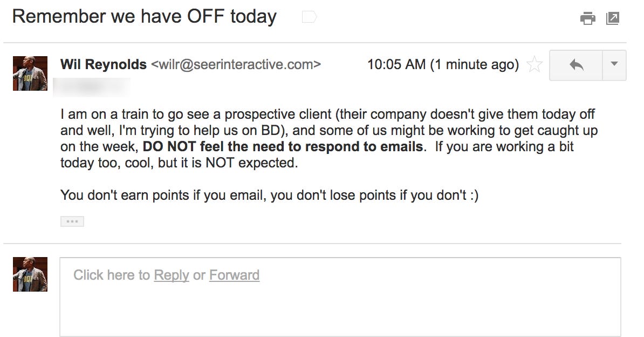Click the label marker beside the subject
Image resolution: width=644 pixels, height=337 pixels.
309,17
